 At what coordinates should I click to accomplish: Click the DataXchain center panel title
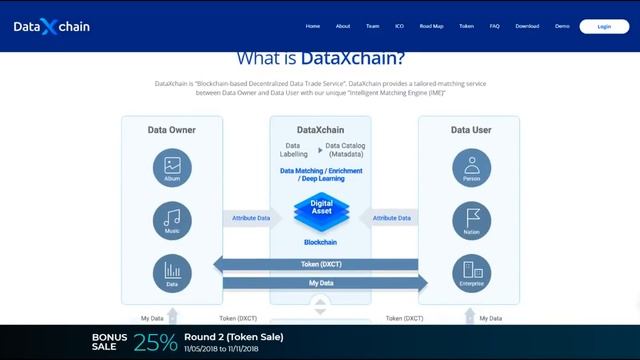pyautogui.click(x=320, y=130)
